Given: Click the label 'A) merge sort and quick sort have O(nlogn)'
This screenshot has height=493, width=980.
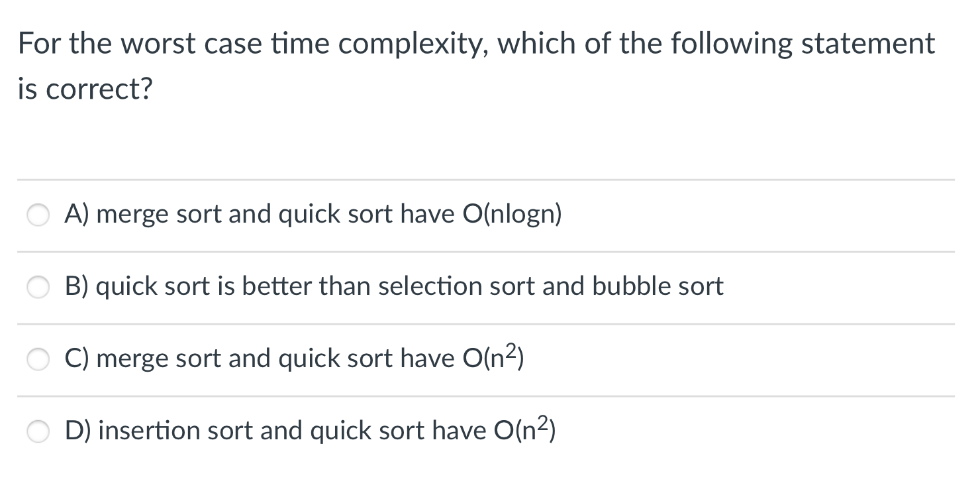Looking at the screenshot, I should 313,215.
